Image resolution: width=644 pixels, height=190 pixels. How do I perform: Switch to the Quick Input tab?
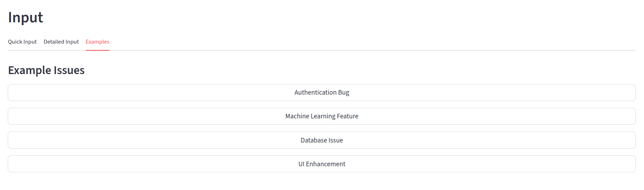click(22, 42)
